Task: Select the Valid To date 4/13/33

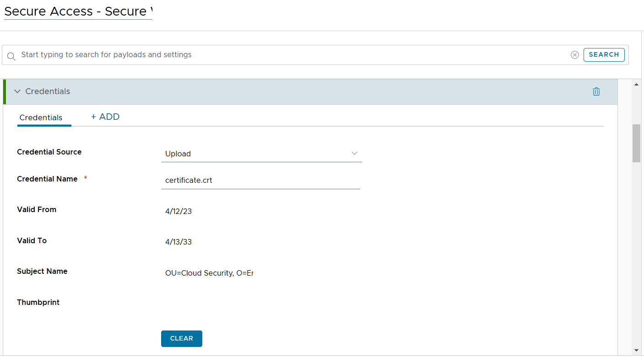Action: [179, 242]
